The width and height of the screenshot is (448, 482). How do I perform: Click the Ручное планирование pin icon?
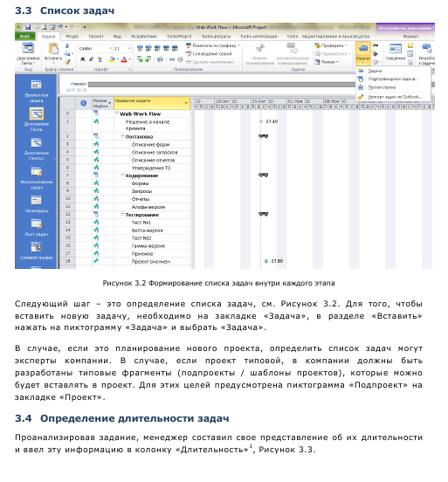click(x=260, y=48)
